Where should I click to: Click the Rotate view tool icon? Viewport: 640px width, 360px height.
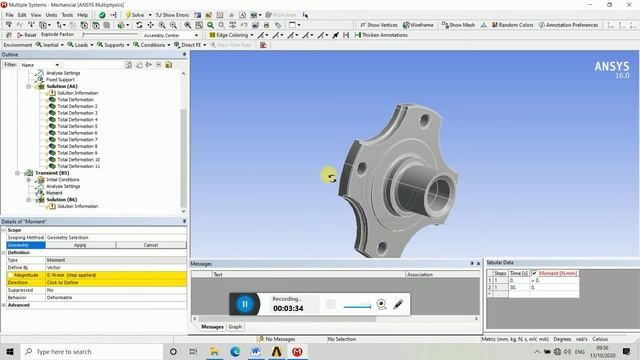[x=139, y=25]
